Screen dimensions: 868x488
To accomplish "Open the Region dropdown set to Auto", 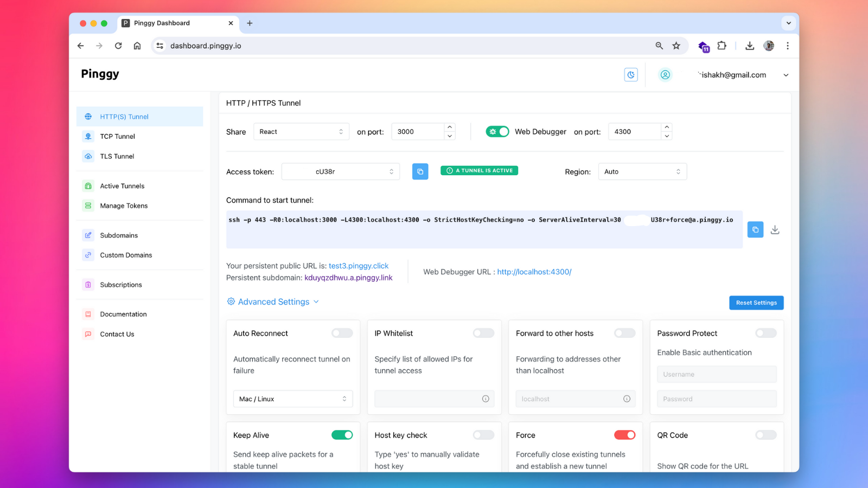I will (x=642, y=171).
